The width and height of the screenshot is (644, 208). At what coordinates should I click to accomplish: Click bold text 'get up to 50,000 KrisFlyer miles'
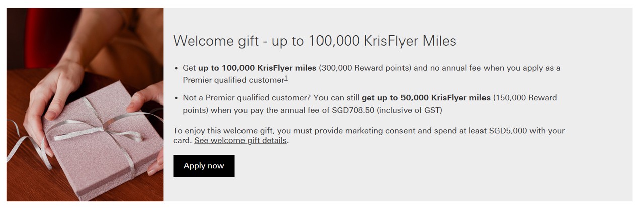(426, 98)
